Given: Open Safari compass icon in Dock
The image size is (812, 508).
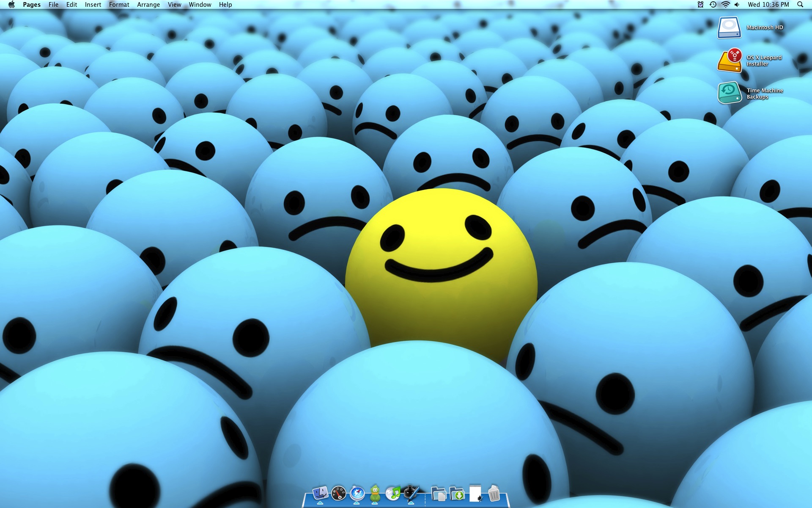Looking at the screenshot, I should [x=357, y=493].
